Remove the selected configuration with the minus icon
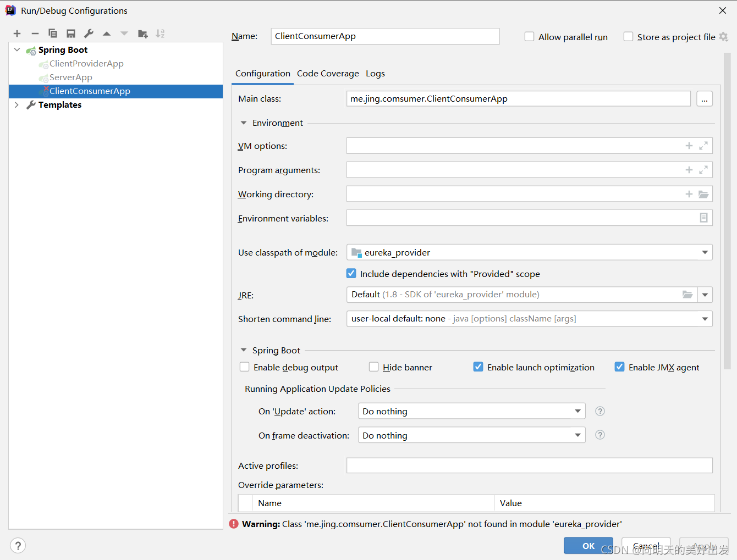Image resolution: width=737 pixels, height=560 pixels. [x=35, y=34]
